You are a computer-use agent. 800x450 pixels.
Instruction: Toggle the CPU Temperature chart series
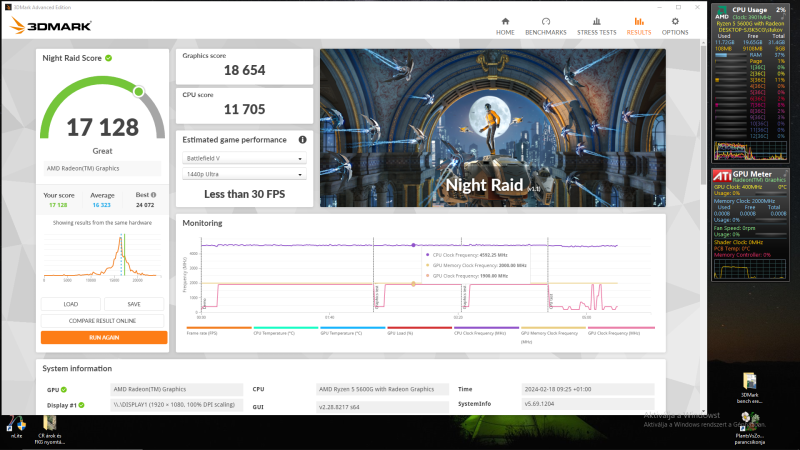[x=286, y=331]
